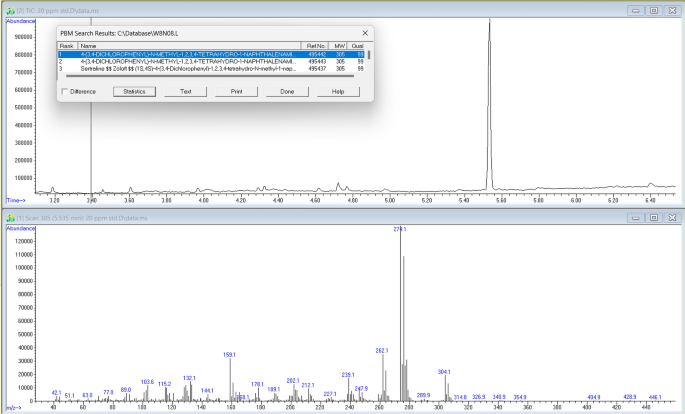The image size is (685, 414).
Task: Click the 159.1 peak label
Action: tap(229, 355)
